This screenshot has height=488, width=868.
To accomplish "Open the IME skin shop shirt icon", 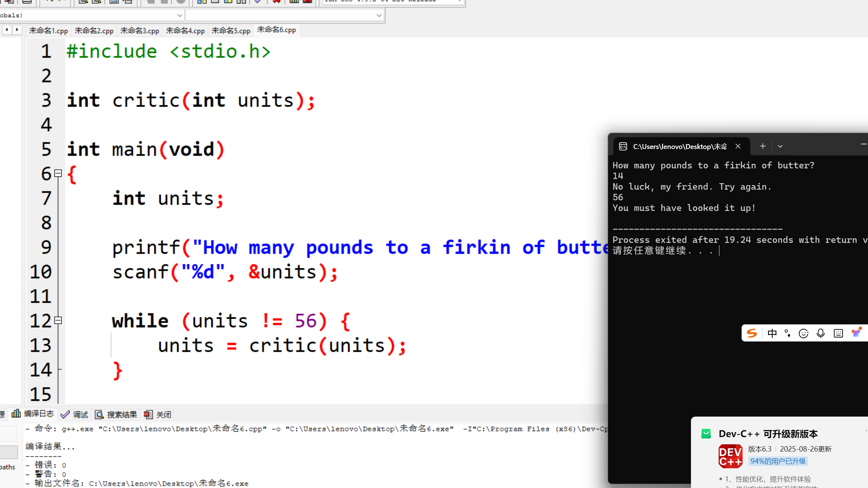I will (856, 333).
